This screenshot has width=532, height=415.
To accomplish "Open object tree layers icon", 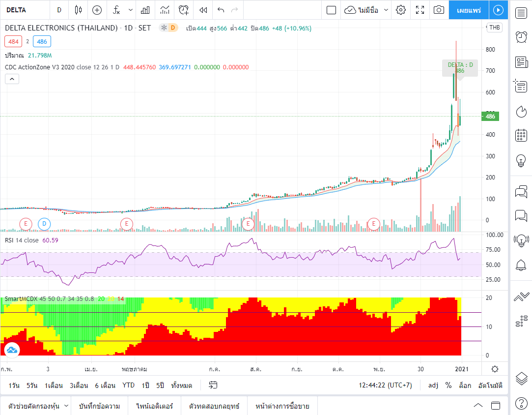I will click(x=521, y=378).
